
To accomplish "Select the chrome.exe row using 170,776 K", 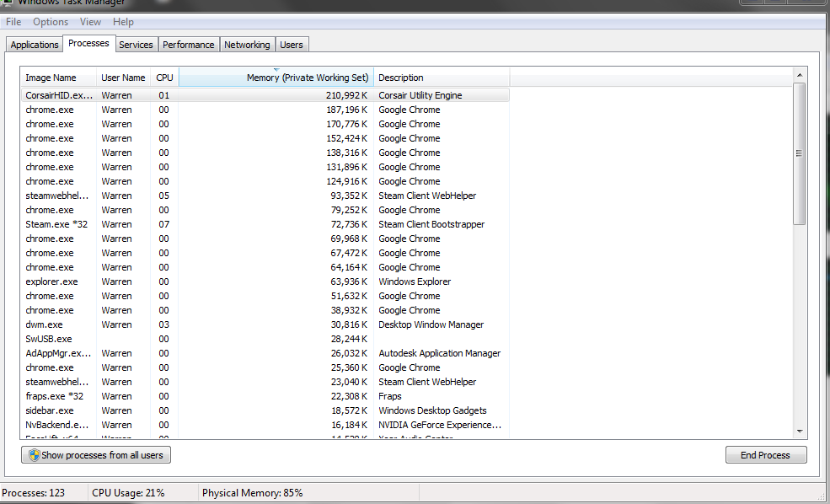I will [x=265, y=124].
